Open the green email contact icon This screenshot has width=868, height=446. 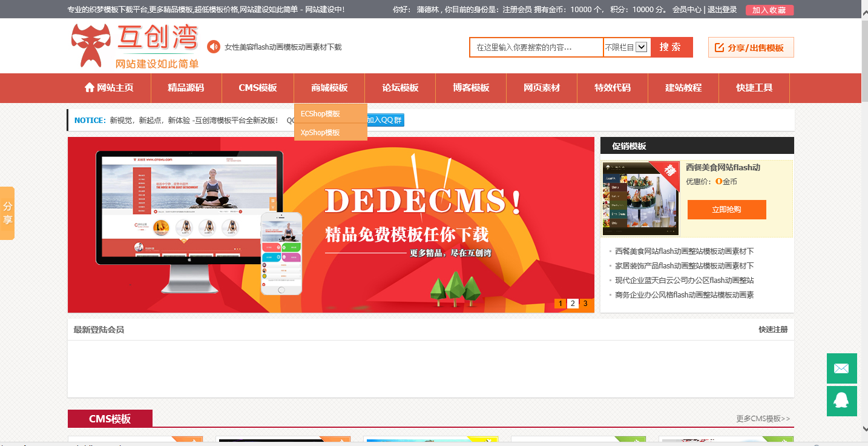pos(842,368)
